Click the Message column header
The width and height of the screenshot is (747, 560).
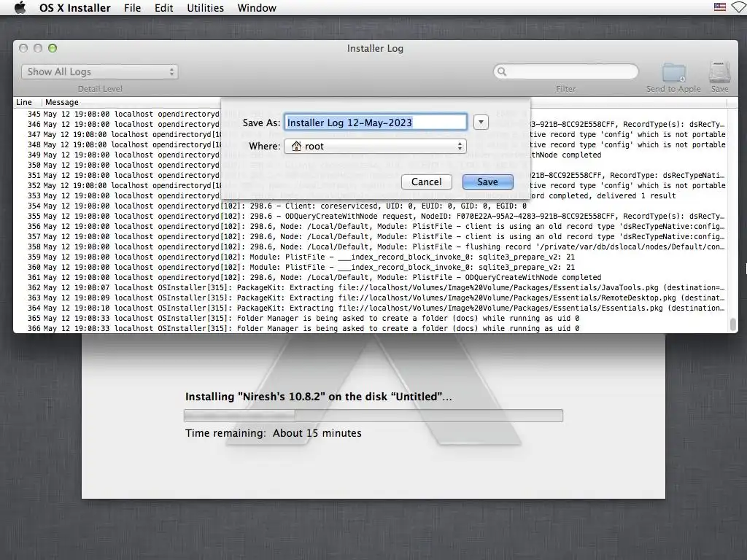(x=62, y=102)
